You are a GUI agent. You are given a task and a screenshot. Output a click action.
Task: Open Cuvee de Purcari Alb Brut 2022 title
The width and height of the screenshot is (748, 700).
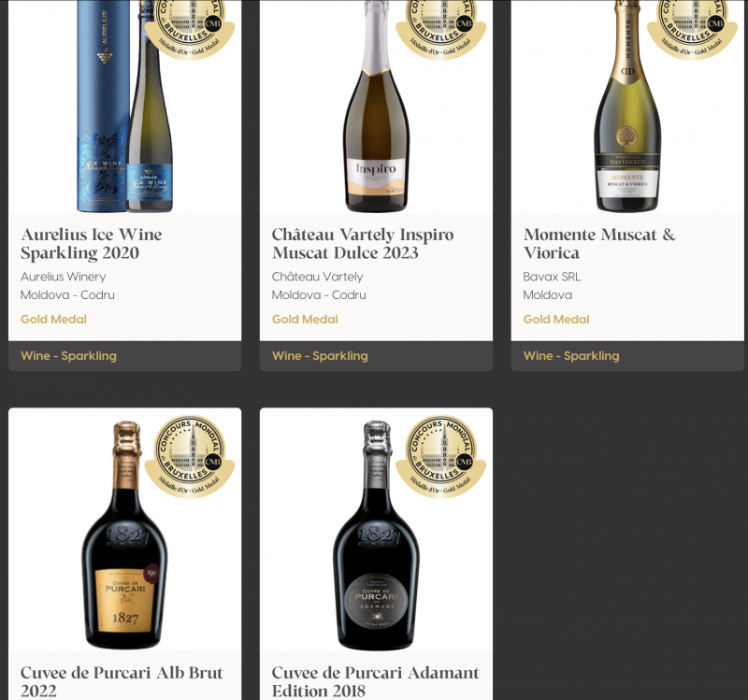pos(122,682)
